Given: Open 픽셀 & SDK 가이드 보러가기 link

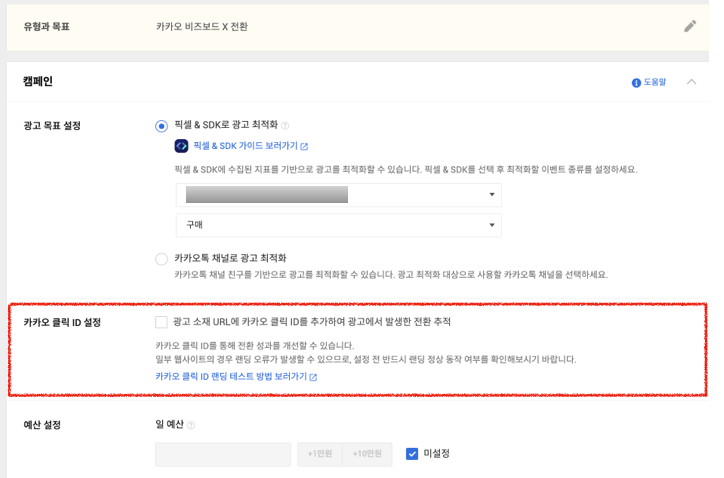Looking at the screenshot, I should pos(250,146).
